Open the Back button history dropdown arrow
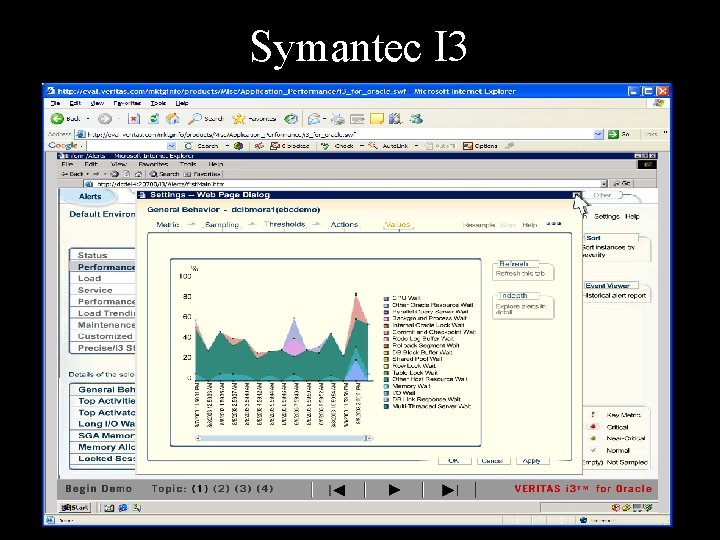The height and width of the screenshot is (540, 720). pyautogui.click(x=88, y=119)
